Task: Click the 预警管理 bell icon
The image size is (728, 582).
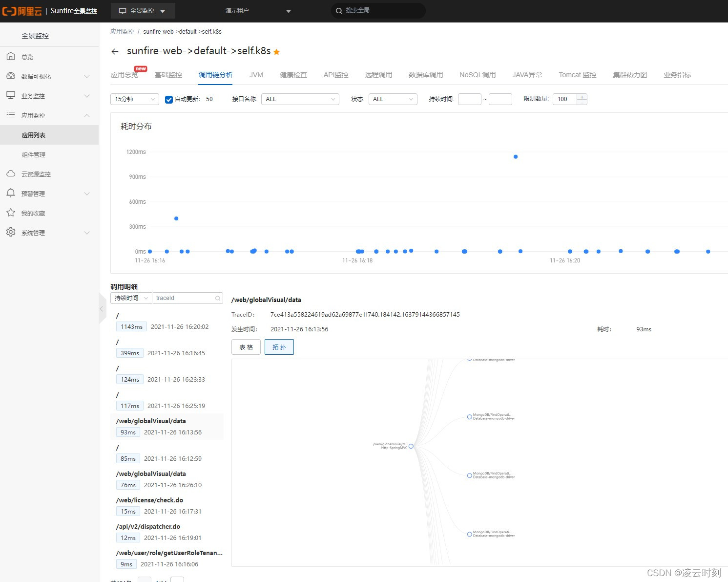Action: (11, 193)
